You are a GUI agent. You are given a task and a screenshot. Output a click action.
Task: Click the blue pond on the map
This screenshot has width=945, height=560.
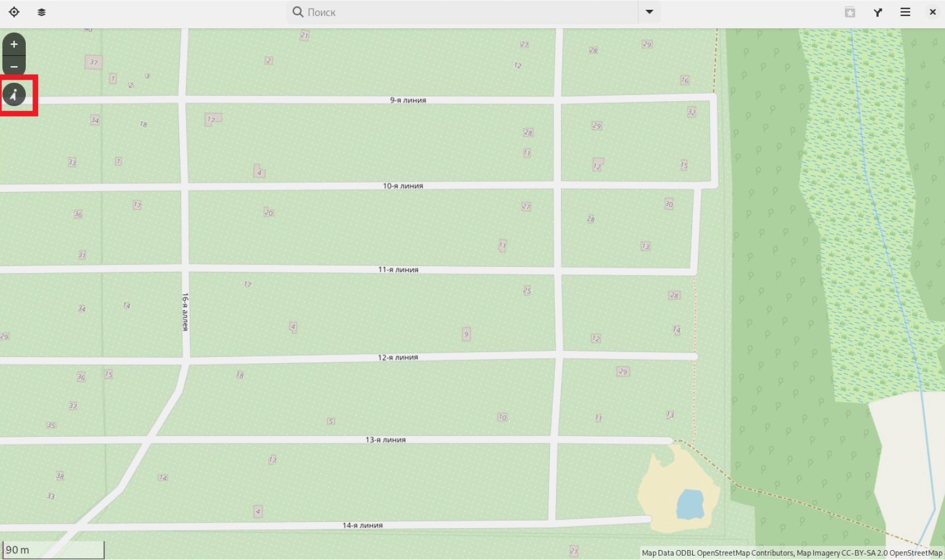point(690,504)
